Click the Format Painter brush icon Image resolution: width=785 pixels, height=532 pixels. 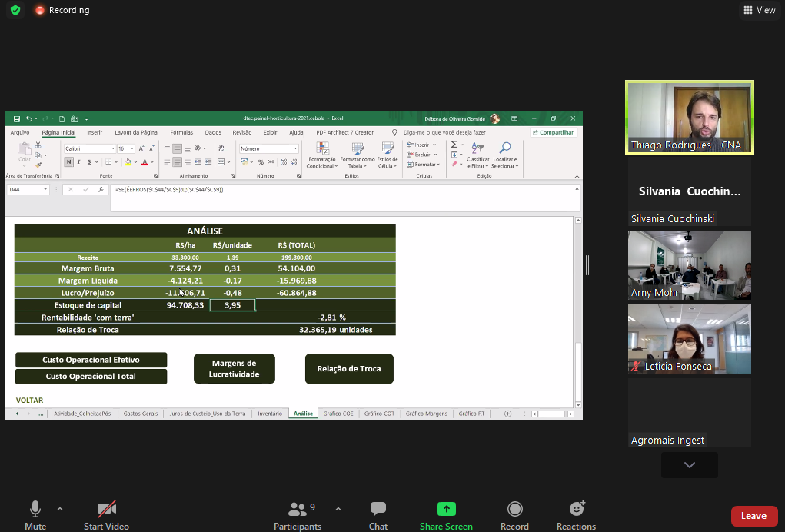[x=38, y=165]
